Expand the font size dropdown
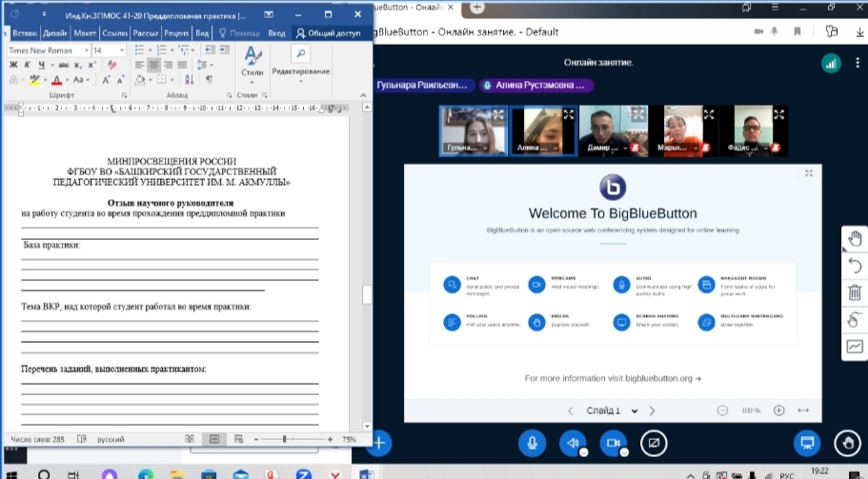This screenshot has width=868, height=479. pos(121,50)
